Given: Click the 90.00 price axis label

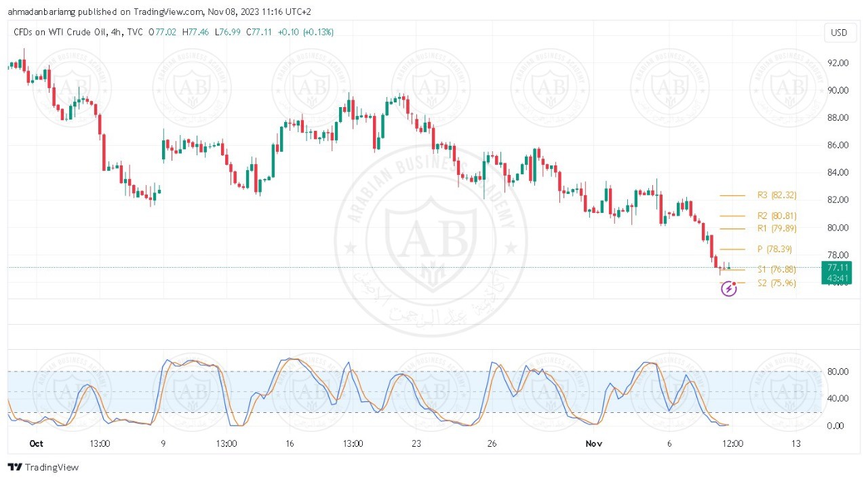Looking at the screenshot, I should tap(839, 90).
